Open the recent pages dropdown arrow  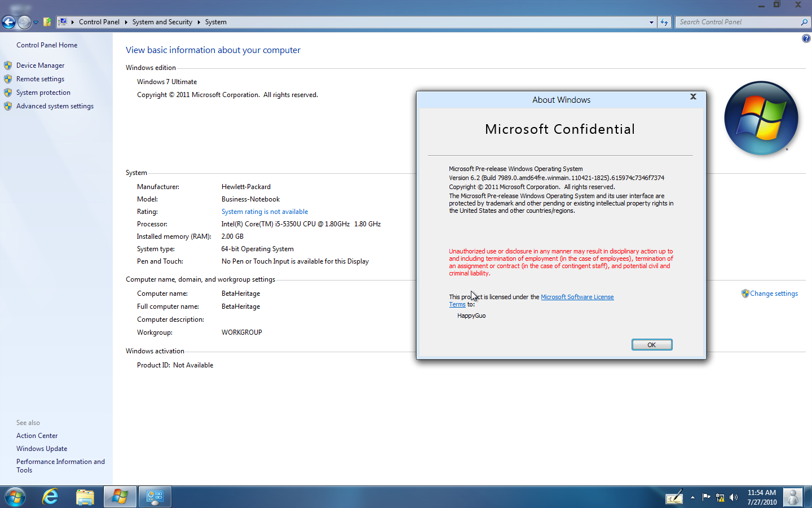tap(36, 23)
